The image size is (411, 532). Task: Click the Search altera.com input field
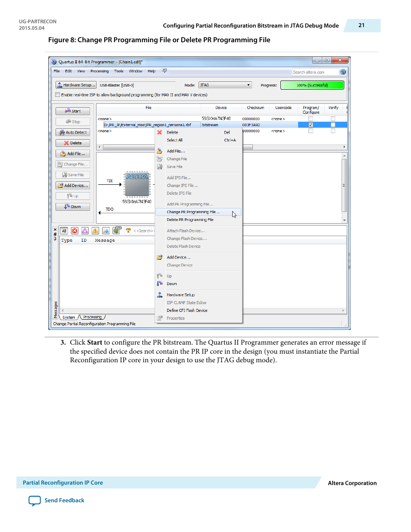tap(315, 72)
